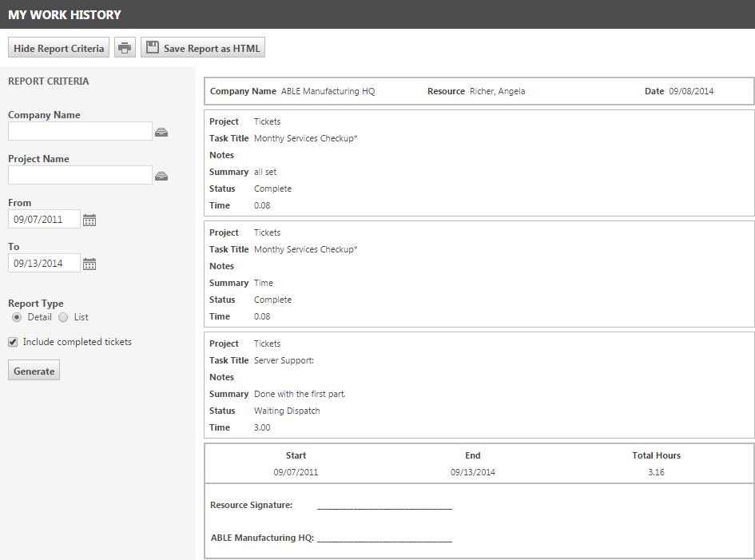Edit the To date field

[44, 263]
